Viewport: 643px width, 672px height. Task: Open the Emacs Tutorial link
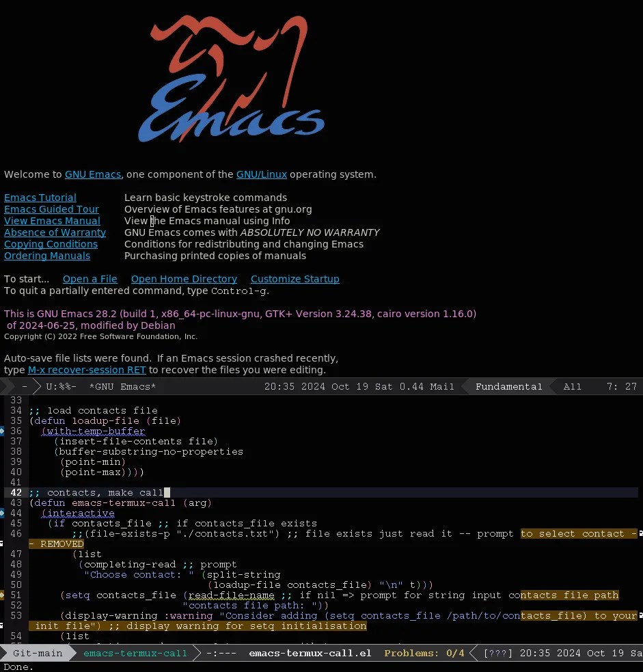pos(40,198)
